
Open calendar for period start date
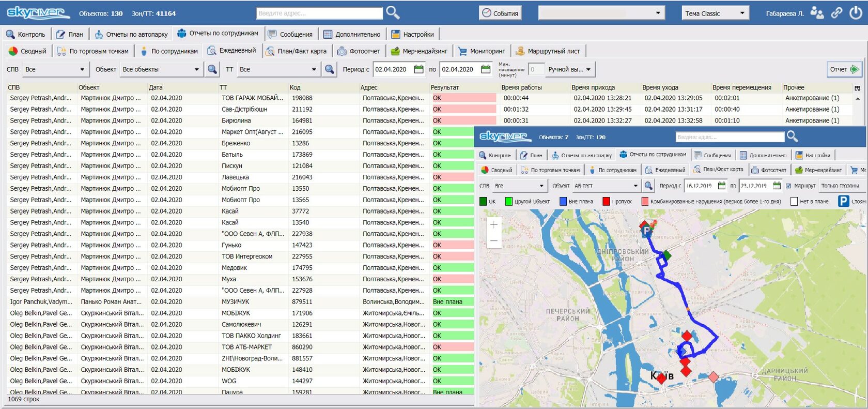419,69
